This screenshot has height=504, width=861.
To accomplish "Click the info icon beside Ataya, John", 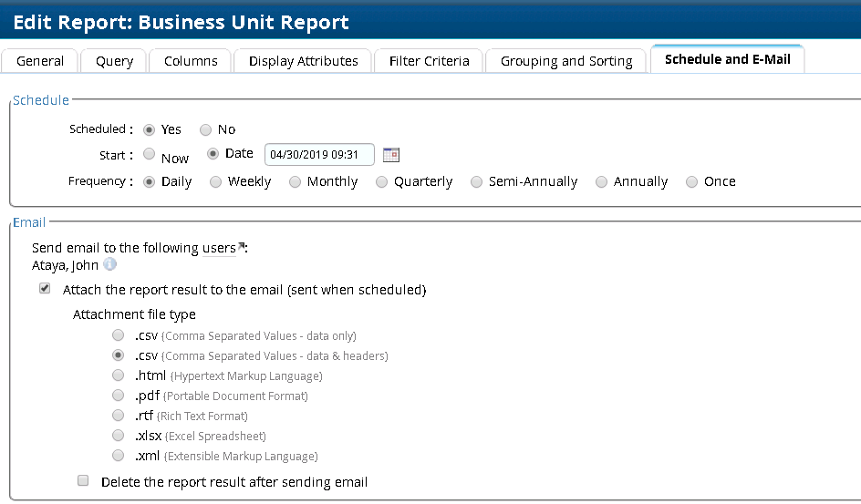I will point(109,265).
